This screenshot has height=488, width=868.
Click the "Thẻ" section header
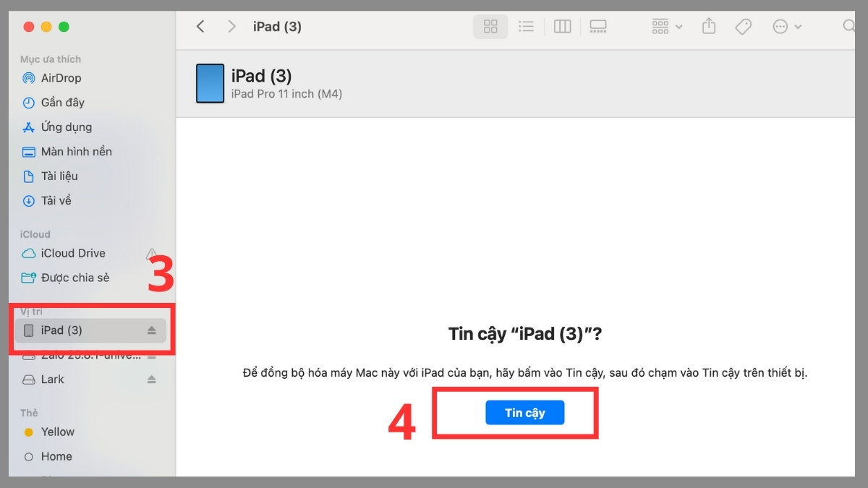click(29, 413)
